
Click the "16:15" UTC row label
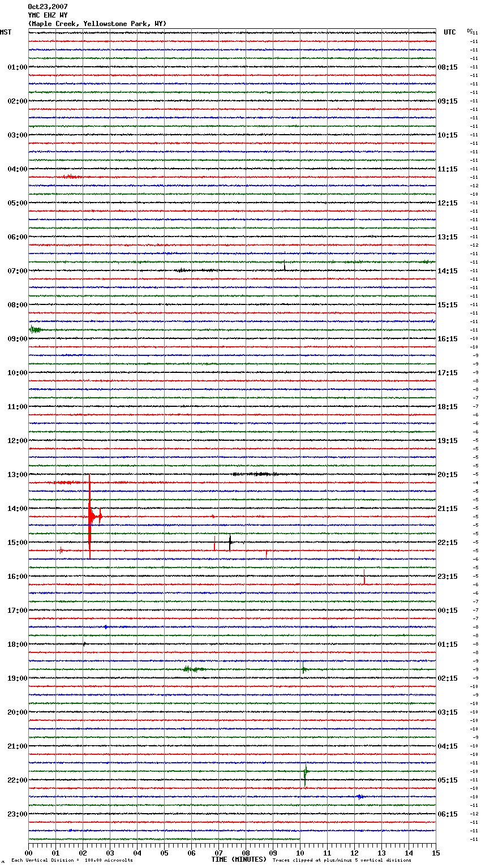[448, 339]
